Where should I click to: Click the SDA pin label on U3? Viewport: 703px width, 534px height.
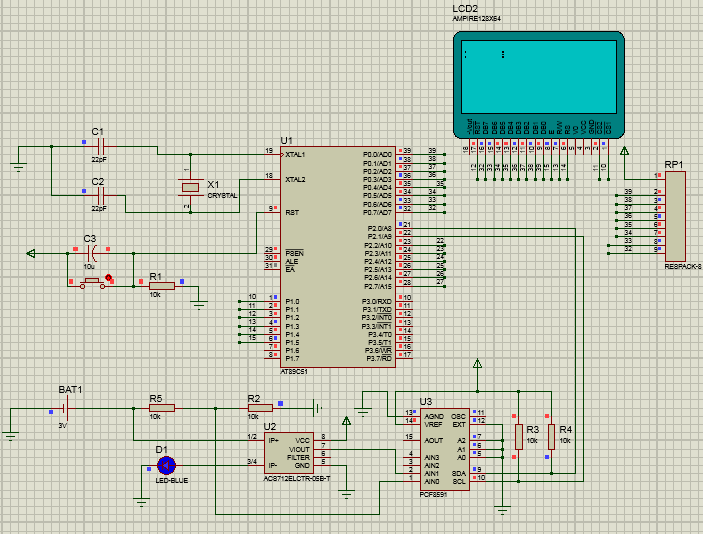coord(459,473)
